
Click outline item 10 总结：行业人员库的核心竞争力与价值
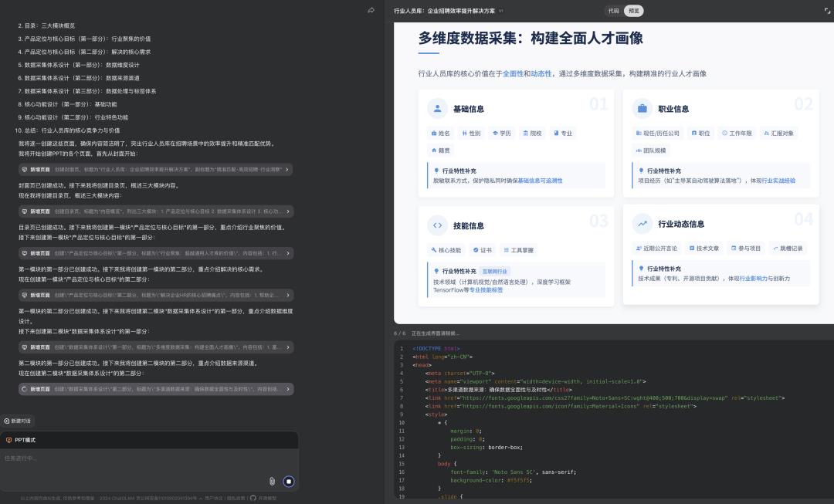click(67, 130)
